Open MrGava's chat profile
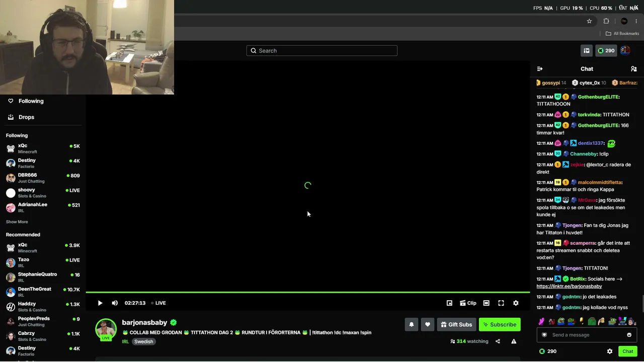Image resolution: width=644 pixels, height=362 pixels. [587, 201]
